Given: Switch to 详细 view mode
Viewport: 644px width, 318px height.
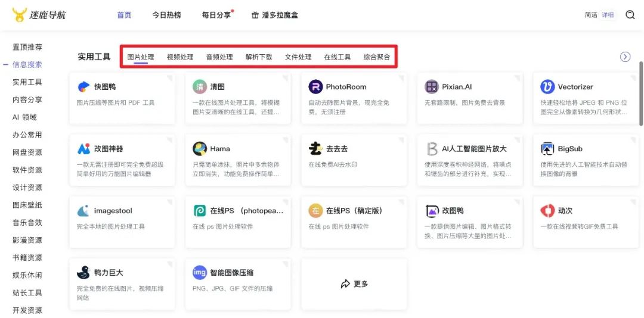Looking at the screenshot, I should [x=608, y=15].
